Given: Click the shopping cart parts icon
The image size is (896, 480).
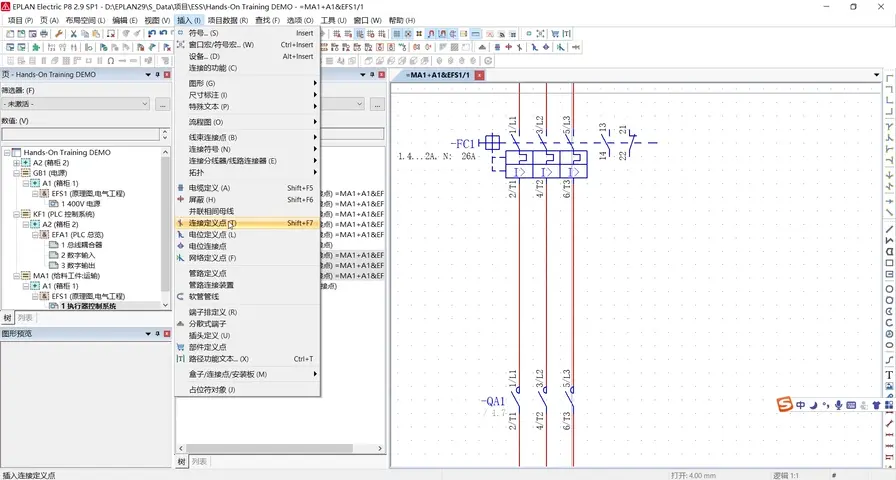Looking at the screenshot, I should [x=555, y=34].
